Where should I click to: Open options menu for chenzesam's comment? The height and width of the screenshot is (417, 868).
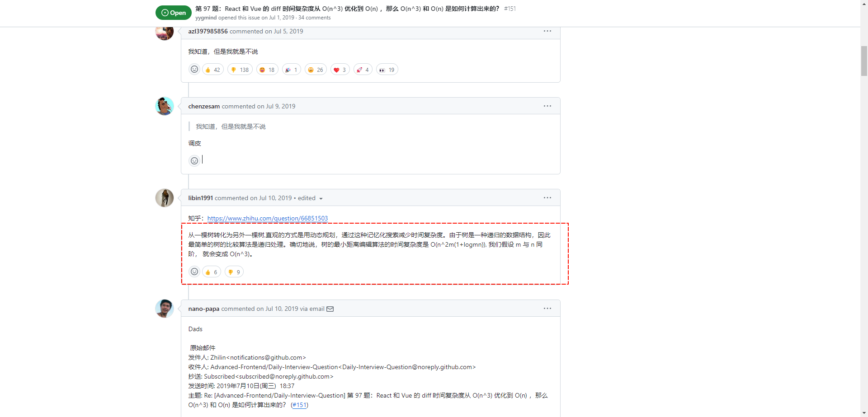point(547,106)
